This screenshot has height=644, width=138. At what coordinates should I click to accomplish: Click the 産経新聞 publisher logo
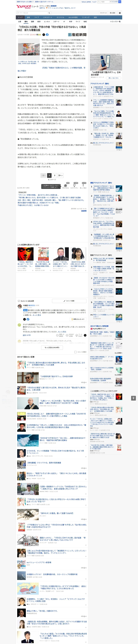pyautogui.click(x=77, y=35)
